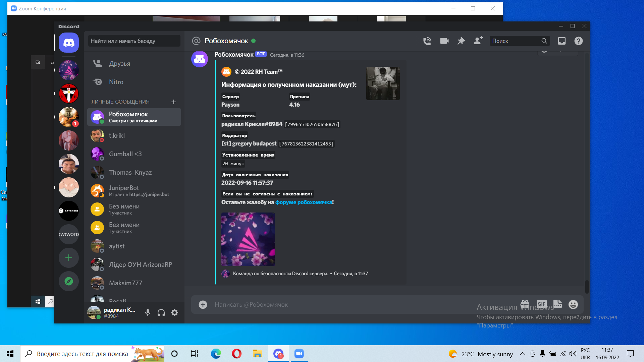644x362 pixels.
Task: Open user settings gear
Action: pos(174,313)
